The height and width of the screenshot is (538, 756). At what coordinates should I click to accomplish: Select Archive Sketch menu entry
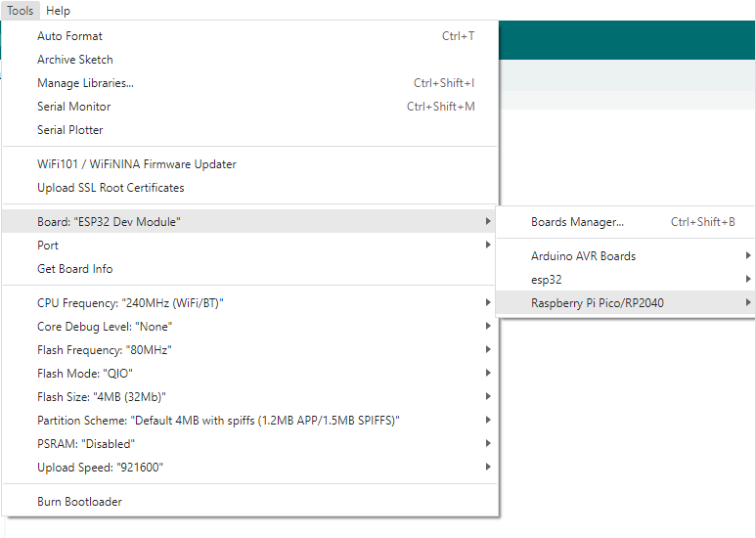pyautogui.click(x=75, y=60)
